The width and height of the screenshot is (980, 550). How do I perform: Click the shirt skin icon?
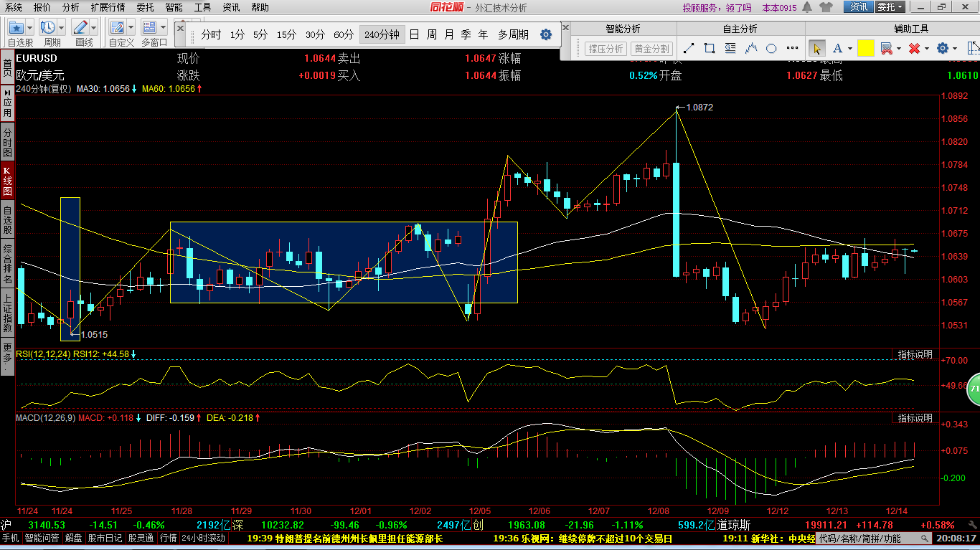tap(825, 7)
